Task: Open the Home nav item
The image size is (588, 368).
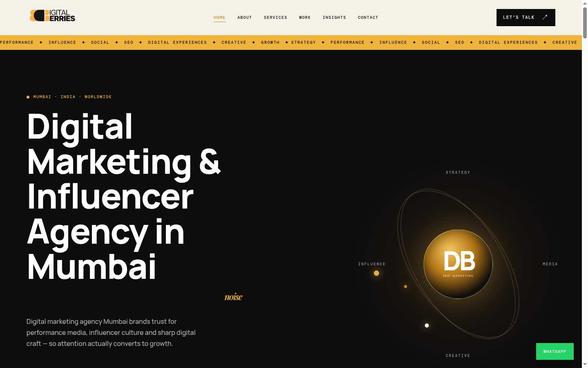Action: (220, 18)
